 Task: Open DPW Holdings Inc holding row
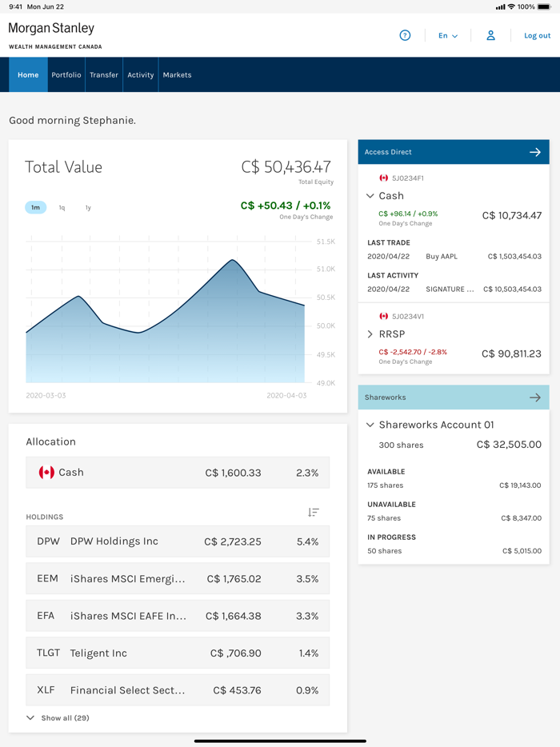click(178, 541)
